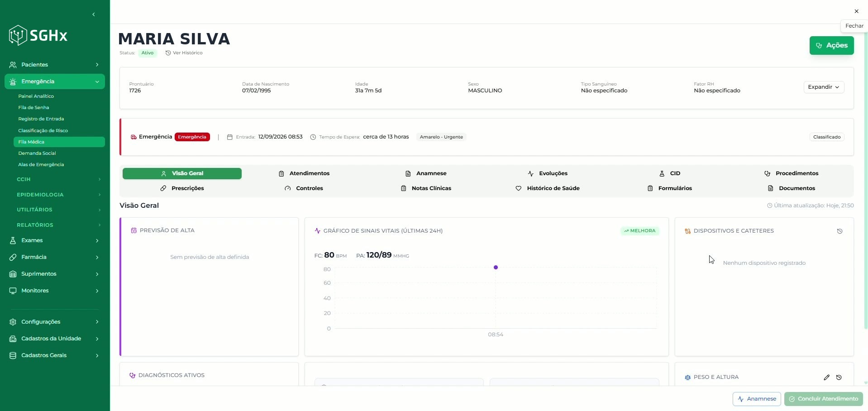
Task: Go to the Prescrições tab
Action: point(182,188)
